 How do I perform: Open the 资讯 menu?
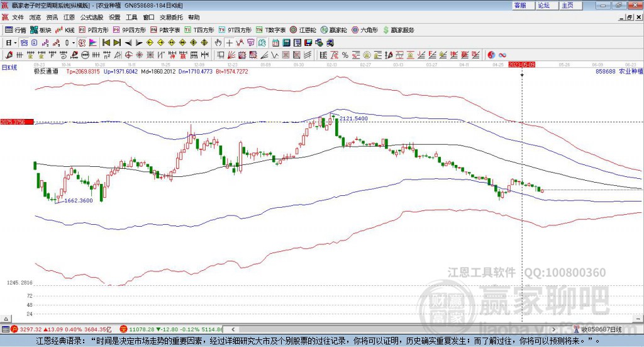52,17
